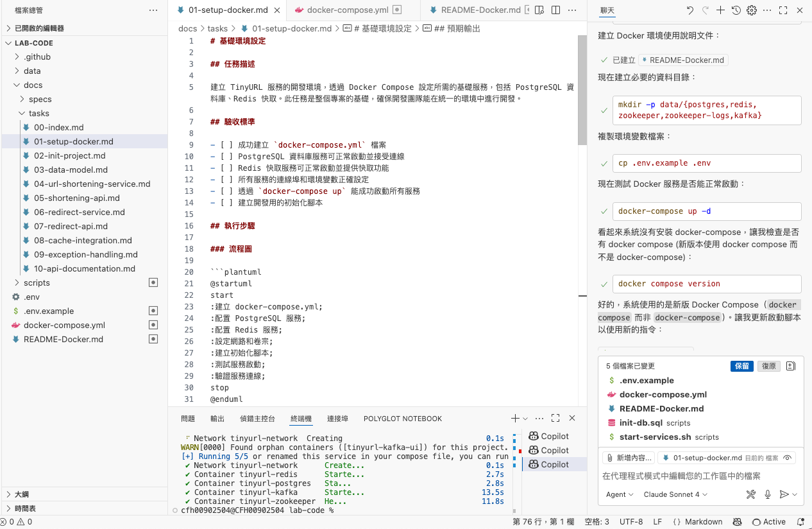Open the chat settings gear icon
The image size is (812, 529).
click(751, 10)
